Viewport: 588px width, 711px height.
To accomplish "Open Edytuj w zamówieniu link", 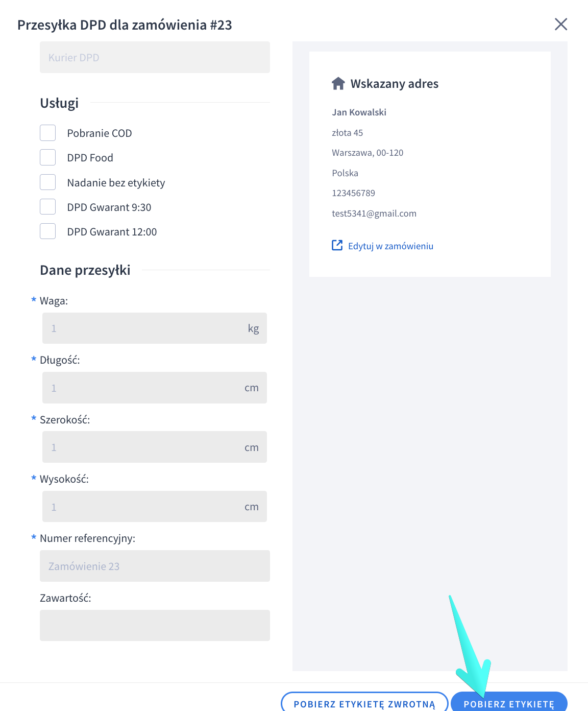I will [x=390, y=246].
